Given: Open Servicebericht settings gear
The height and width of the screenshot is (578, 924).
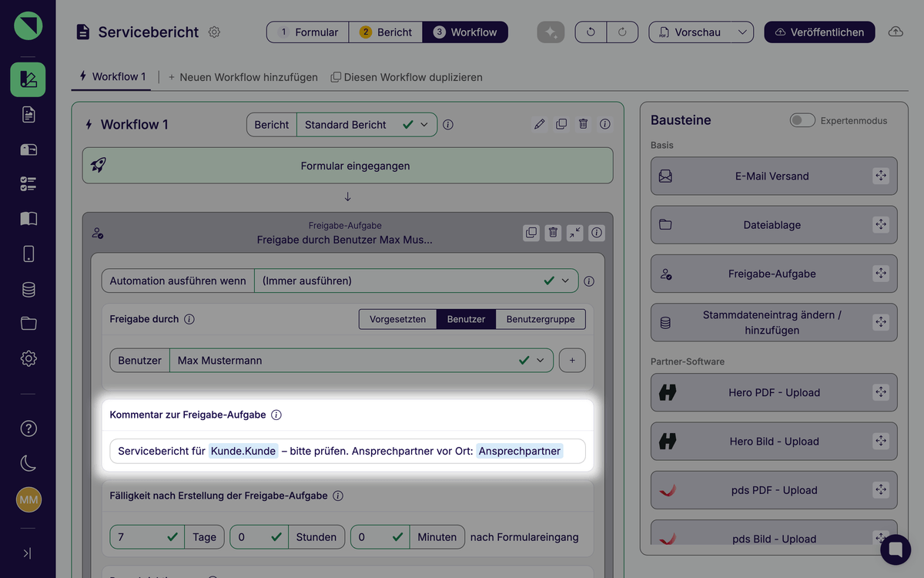Looking at the screenshot, I should click(215, 32).
